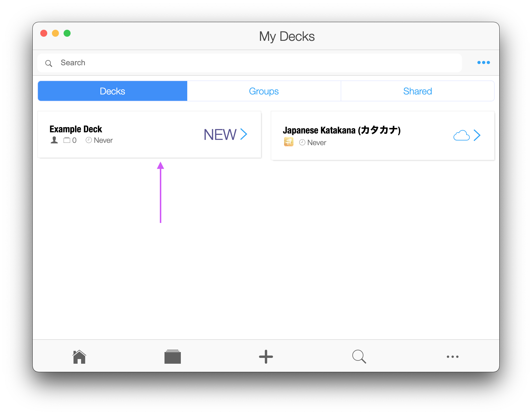Select the Japanese Katakana deck title
Image resolution: width=532 pixels, height=415 pixels.
point(342,130)
